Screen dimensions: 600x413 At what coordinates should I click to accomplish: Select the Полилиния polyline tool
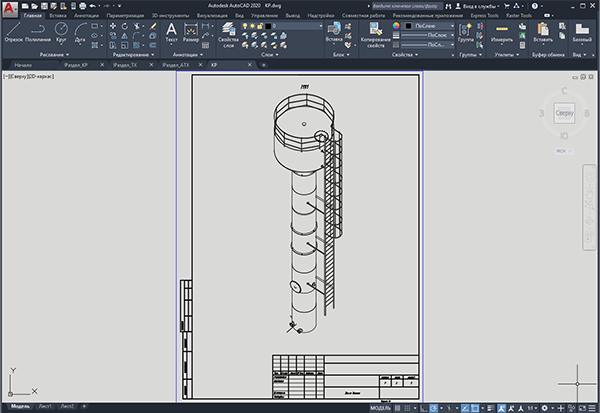[38, 32]
